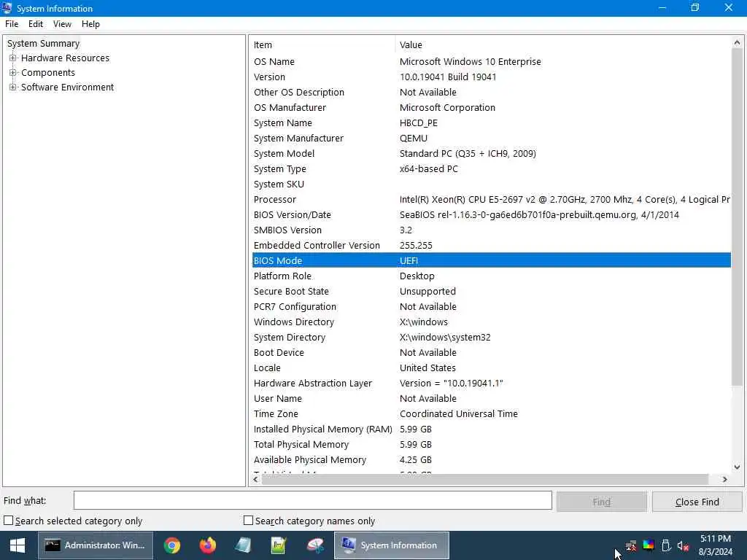The width and height of the screenshot is (747, 560).
Task: Click the System Information title bar icon
Action: click(x=7, y=7)
